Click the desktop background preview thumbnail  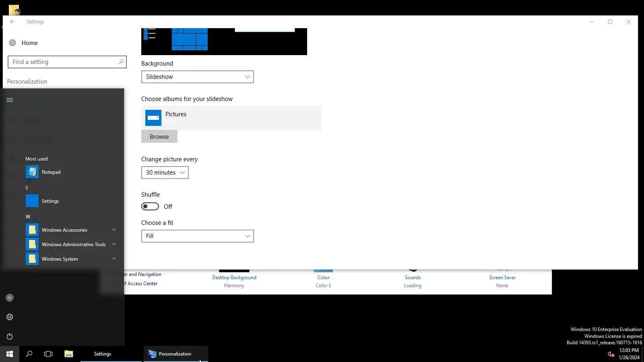[224, 41]
